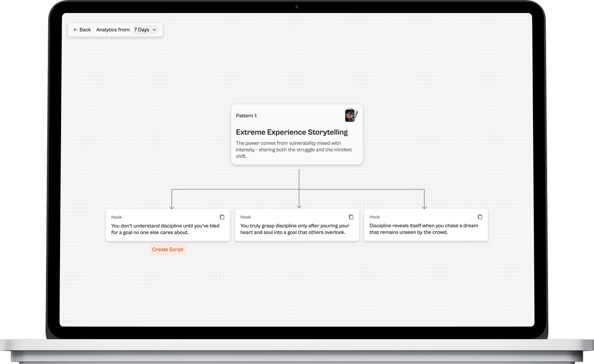Copy the 'pouring your heart and soul' hook
The height and width of the screenshot is (364, 594).
coord(351,217)
